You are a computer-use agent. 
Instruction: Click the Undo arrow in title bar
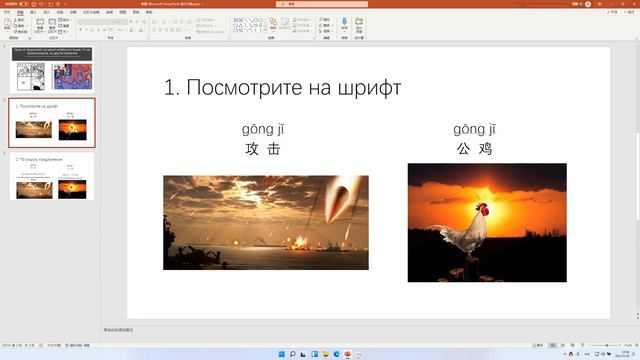coord(41,4)
